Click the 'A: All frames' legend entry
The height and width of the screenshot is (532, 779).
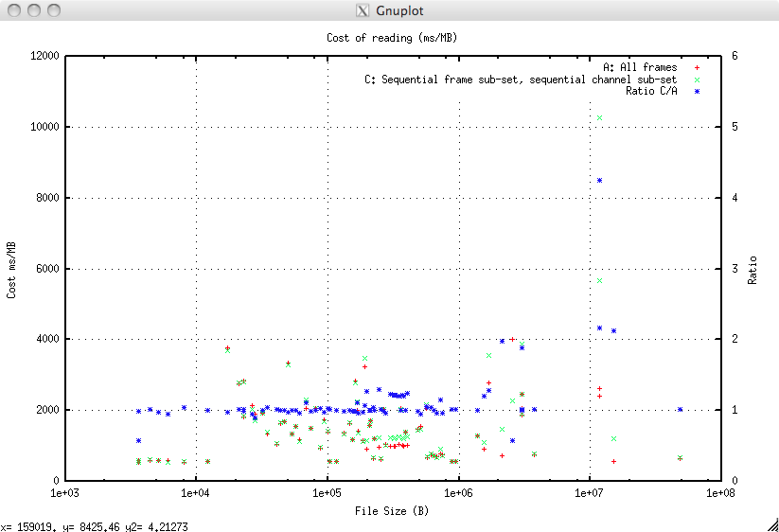pyautogui.click(x=640, y=67)
